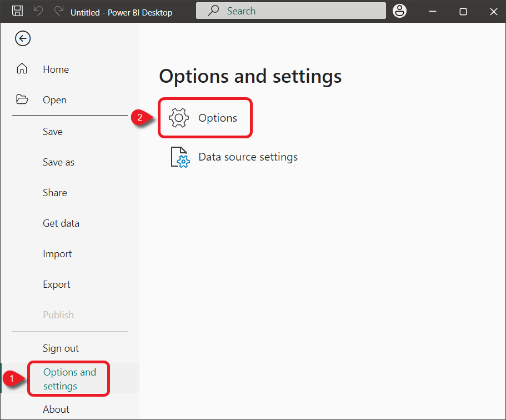Click the user account avatar icon
The image size is (506, 420).
pos(399,11)
